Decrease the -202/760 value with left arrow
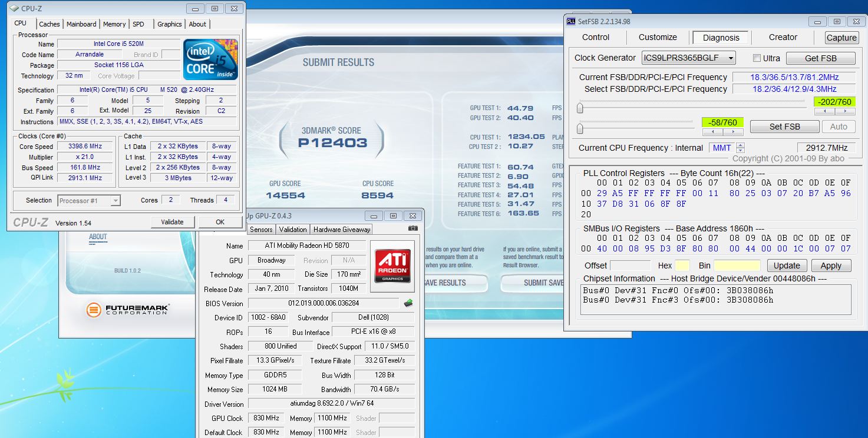Viewport: 868px width, 438px height. point(824,111)
